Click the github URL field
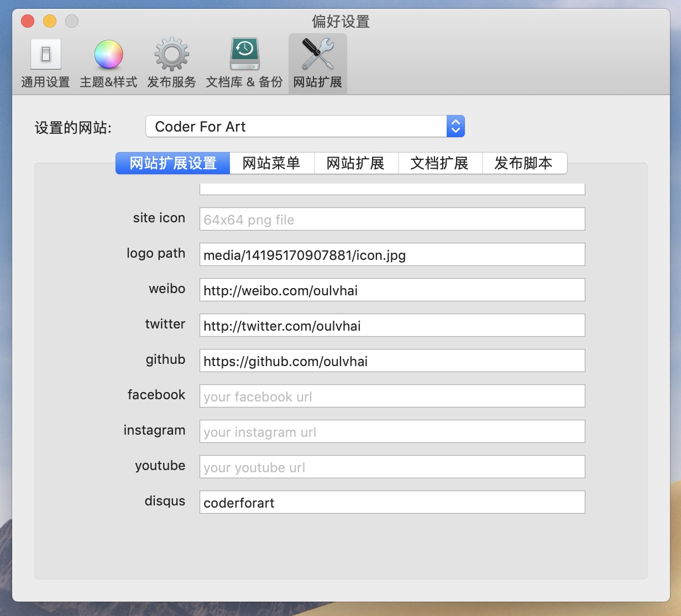The image size is (681, 616). point(392,361)
